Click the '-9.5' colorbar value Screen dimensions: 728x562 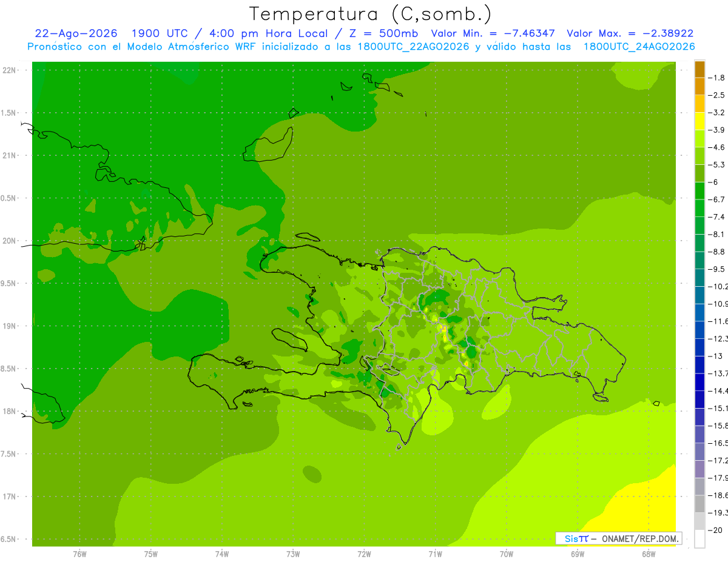pyautogui.click(x=716, y=269)
